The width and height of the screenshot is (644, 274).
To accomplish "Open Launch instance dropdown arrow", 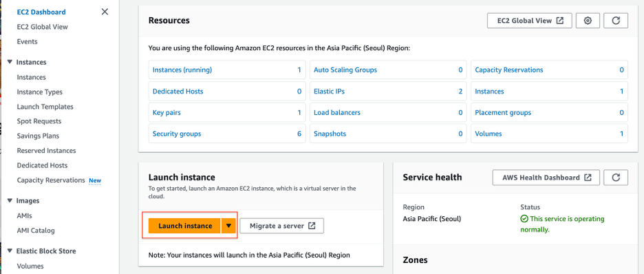I will 228,226.
